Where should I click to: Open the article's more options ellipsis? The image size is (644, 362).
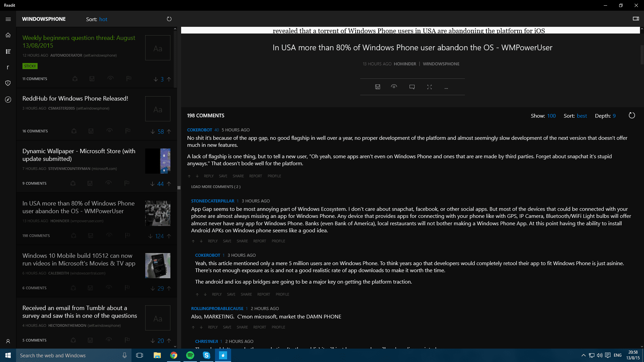tap(446, 88)
